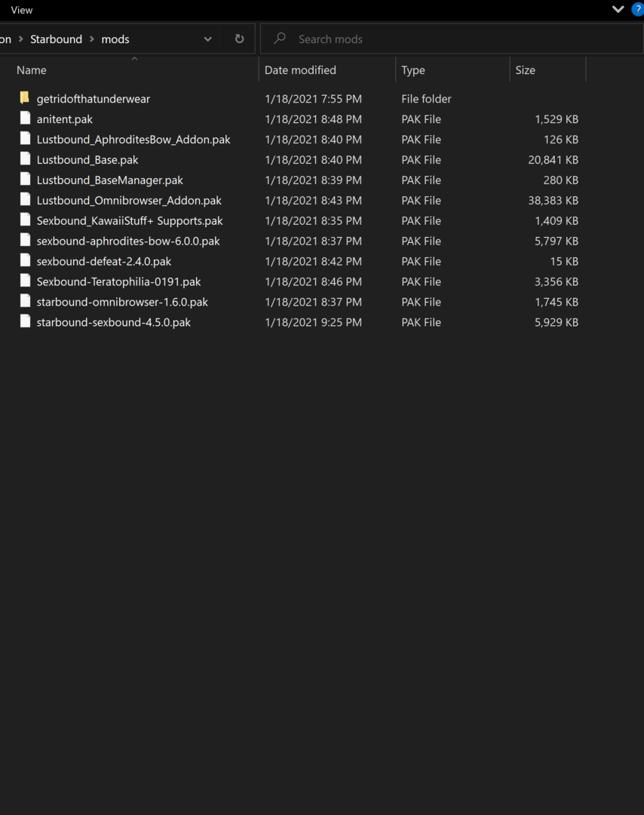
Task: Click the Sexbound_KawaiiStuff+ Supports.pak icon
Action: click(25, 220)
